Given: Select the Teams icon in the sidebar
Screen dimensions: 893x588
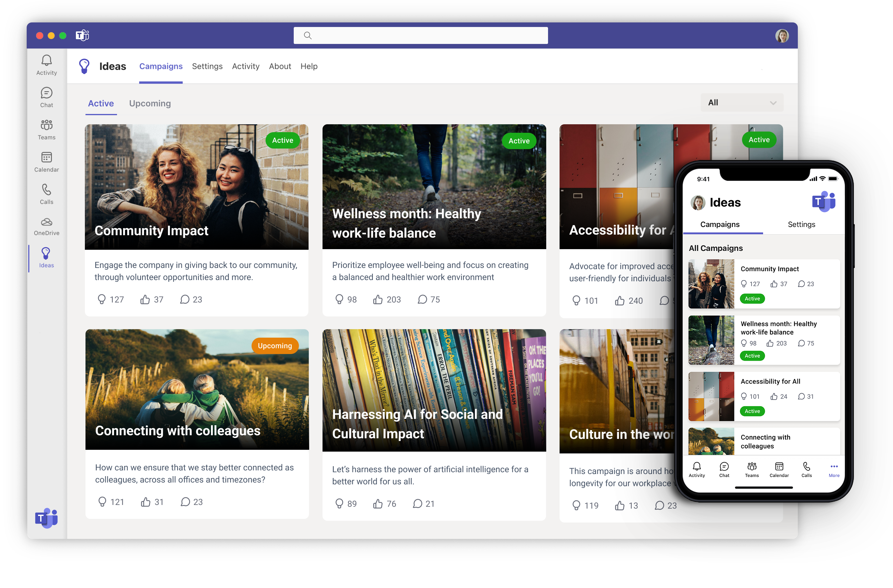Looking at the screenshot, I should [46, 129].
